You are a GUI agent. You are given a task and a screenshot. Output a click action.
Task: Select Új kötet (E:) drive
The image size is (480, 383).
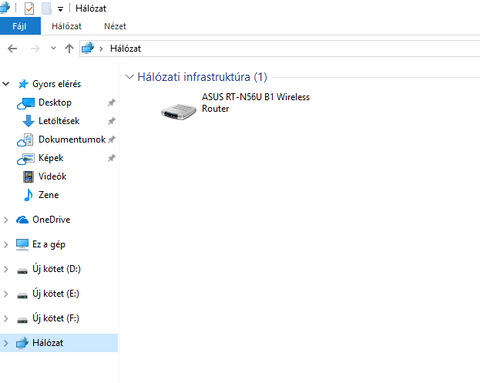coord(56,294)
